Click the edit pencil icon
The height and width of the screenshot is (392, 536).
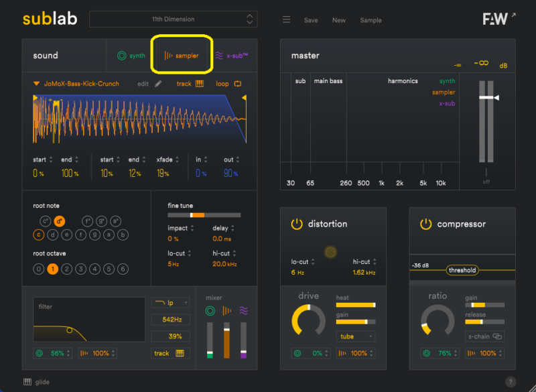coord(159,84)
